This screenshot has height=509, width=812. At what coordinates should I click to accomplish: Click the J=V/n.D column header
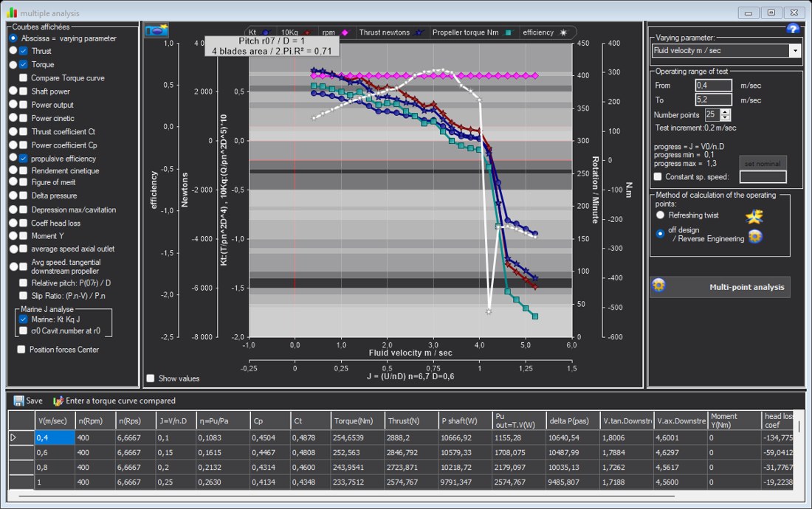pyautogui.click(x=176, y=420)
